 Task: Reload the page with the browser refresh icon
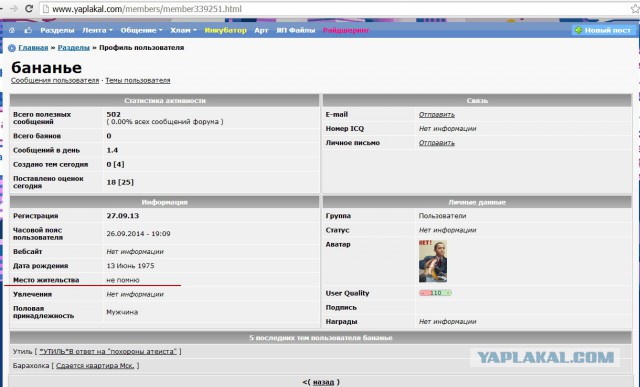click(29, 9)
